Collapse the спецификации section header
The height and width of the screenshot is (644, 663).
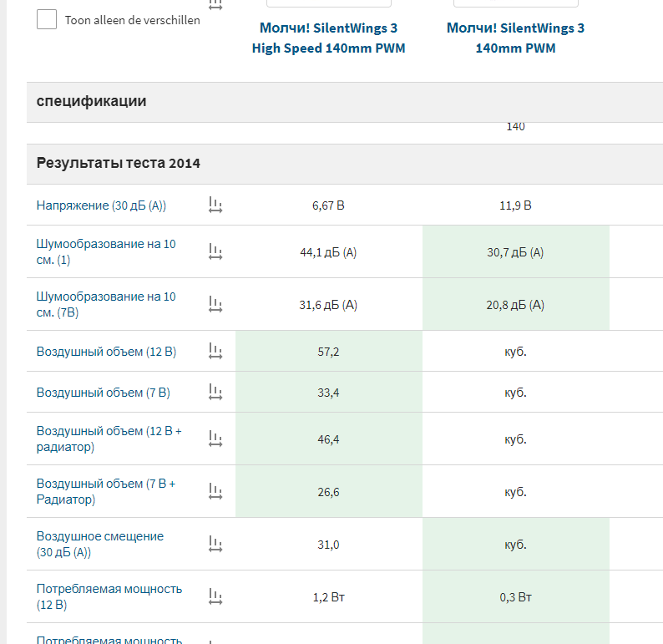tap(345, 102)
